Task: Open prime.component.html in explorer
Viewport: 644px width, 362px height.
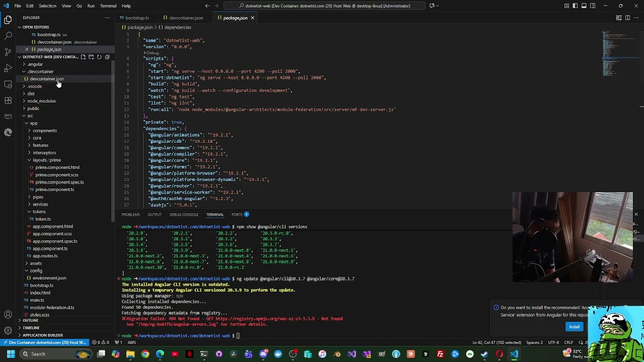Action: tap(57, 167)
